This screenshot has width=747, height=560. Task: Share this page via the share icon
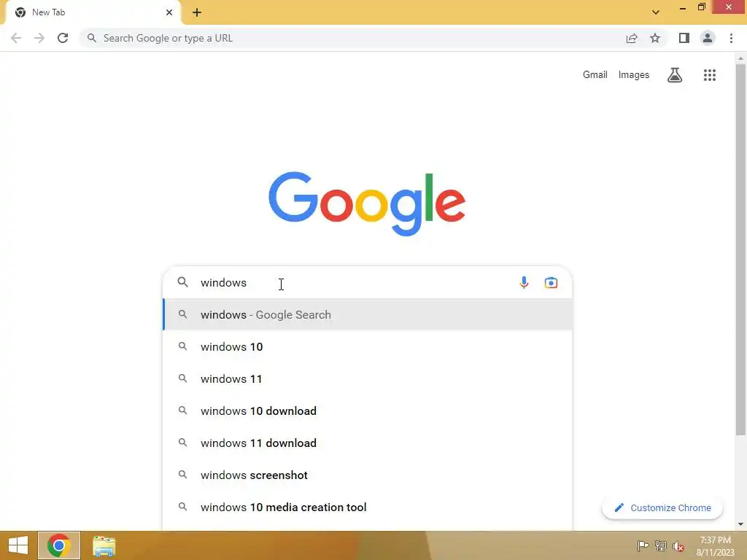pos(632,38)
